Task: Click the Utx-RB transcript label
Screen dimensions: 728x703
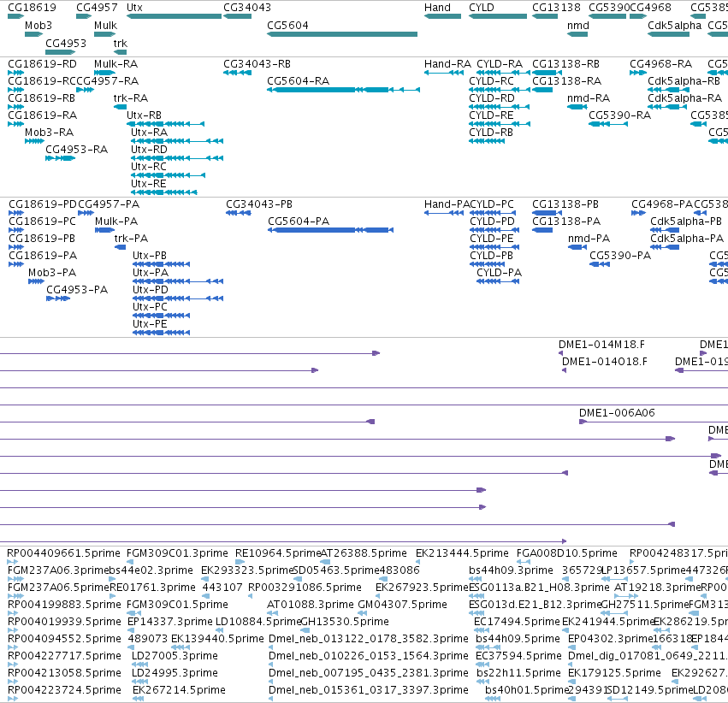Action: [144, 115]
